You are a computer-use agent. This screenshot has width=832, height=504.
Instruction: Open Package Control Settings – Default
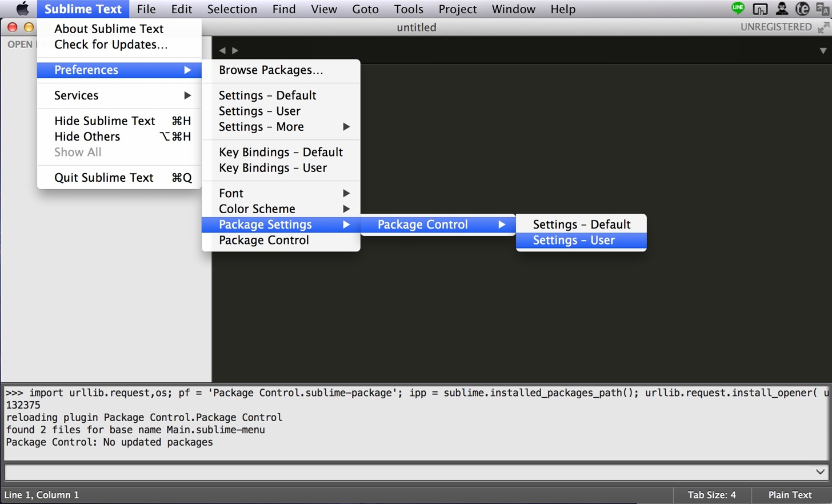coord(581,225)
